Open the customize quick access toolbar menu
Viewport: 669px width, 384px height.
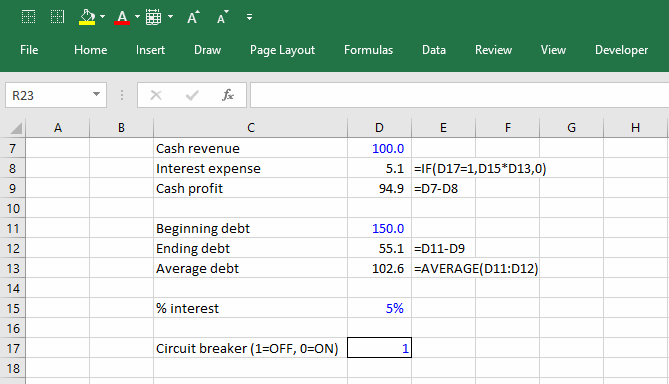pos(249,17)
